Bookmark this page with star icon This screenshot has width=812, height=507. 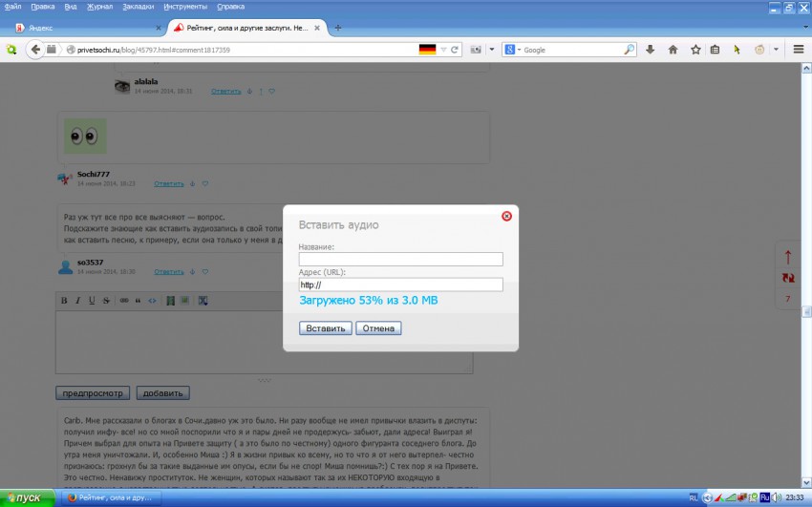pyautogui.click(x=694, y=50)
